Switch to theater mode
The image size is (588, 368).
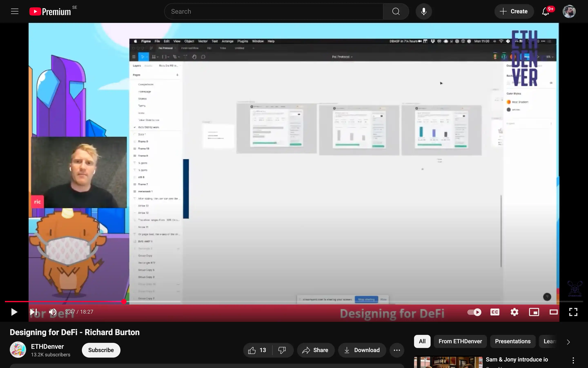pyautogui.click(x=553, y=312)
